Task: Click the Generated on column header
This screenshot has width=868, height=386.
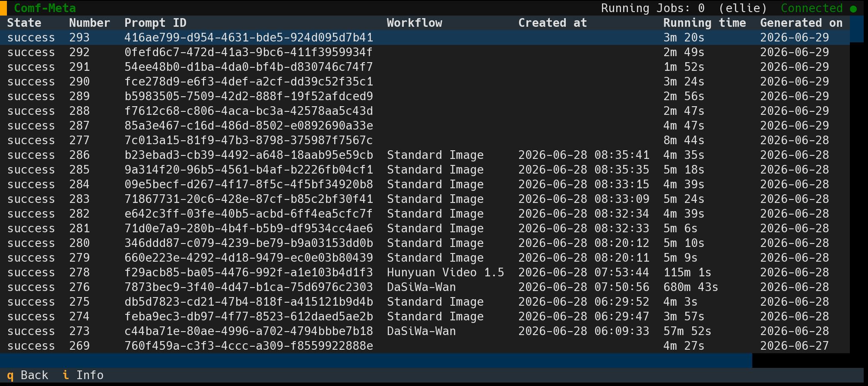Action: click(801, 23)
